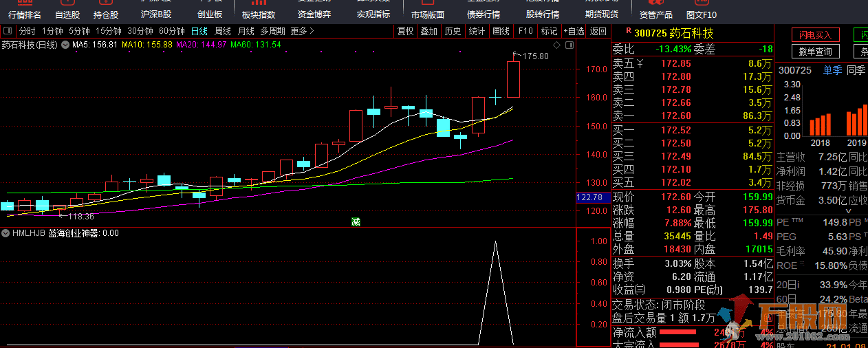Open 期货现货 in the top toolbar
The image size is (868, 348).
(x=602, y=14)
